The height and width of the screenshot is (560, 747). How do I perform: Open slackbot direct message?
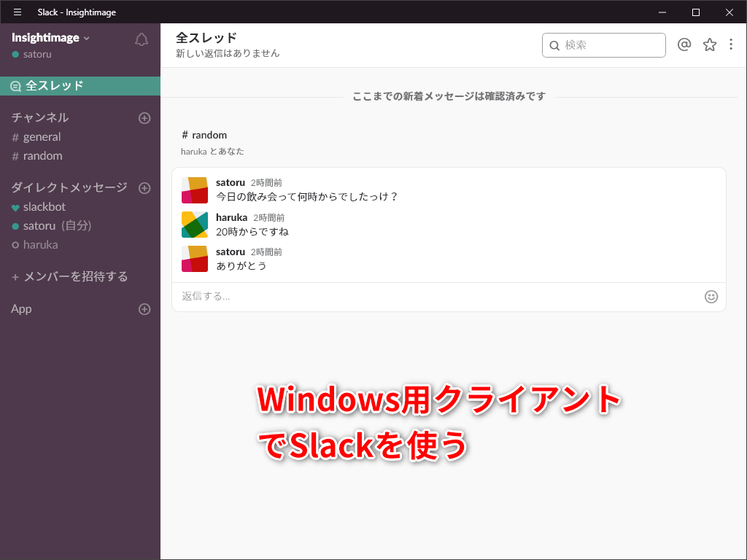click(x=39, y=207)
